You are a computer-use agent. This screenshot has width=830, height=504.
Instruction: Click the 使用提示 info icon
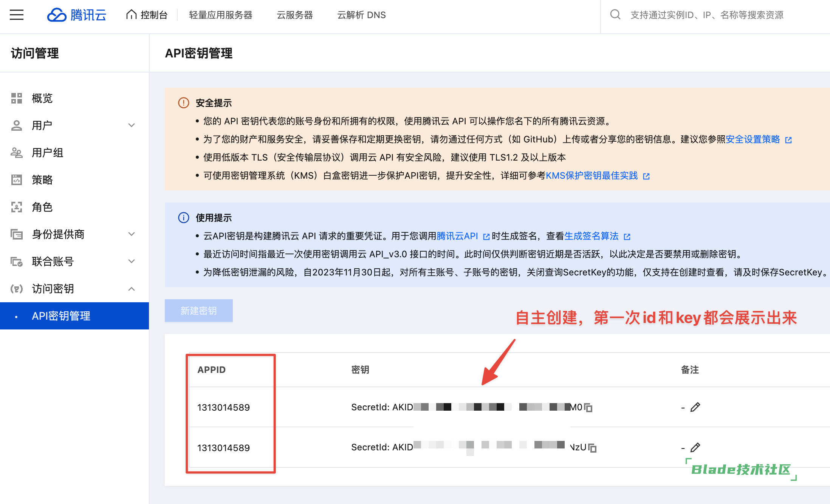[x=184, y=218]
